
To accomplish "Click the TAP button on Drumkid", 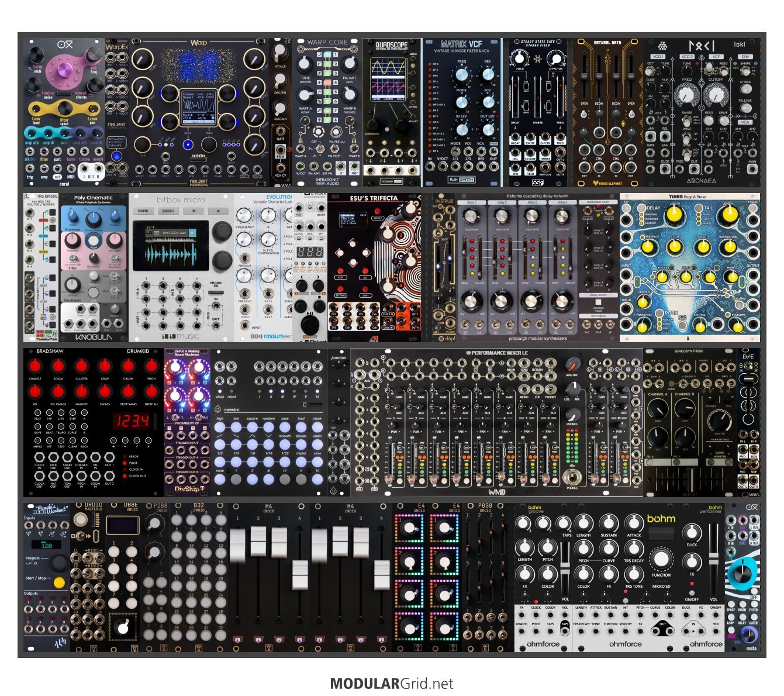I will pos(50,413).
